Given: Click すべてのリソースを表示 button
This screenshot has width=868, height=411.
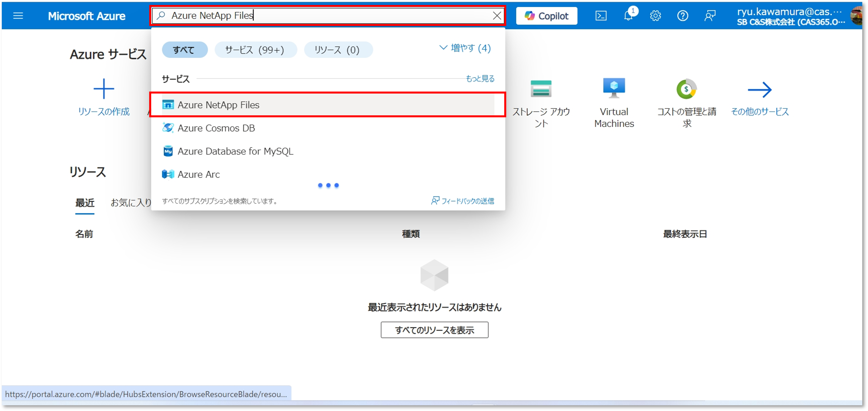Looking at the screenshot, I should click(434, 330).
